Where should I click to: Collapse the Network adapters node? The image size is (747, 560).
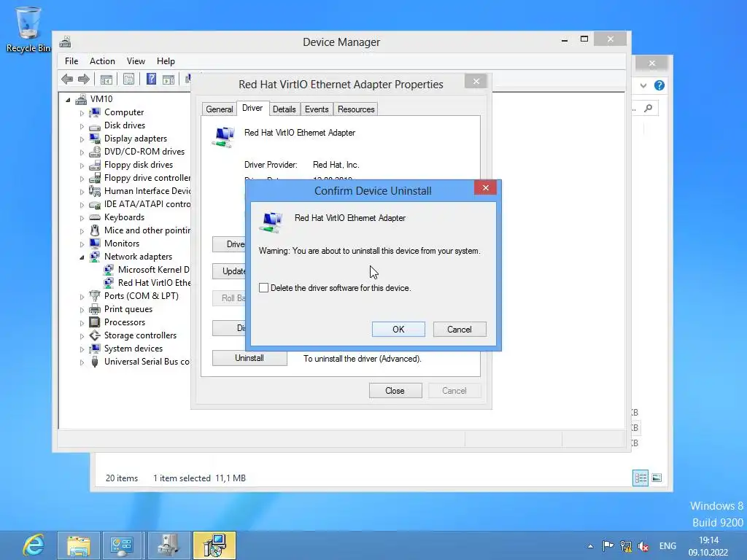point(82,257)
